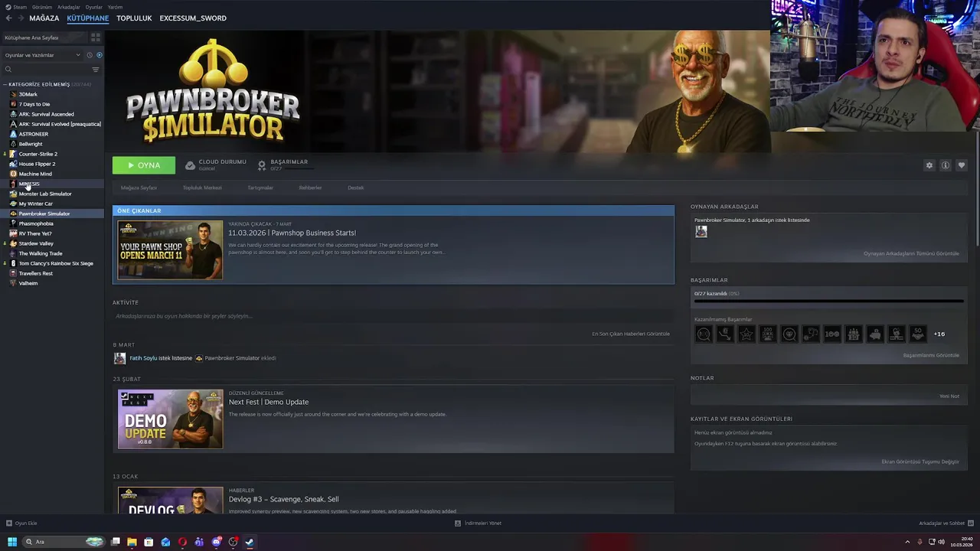Open the Oyunlar menu
980x551 pixels.
[x=93, y=7]
